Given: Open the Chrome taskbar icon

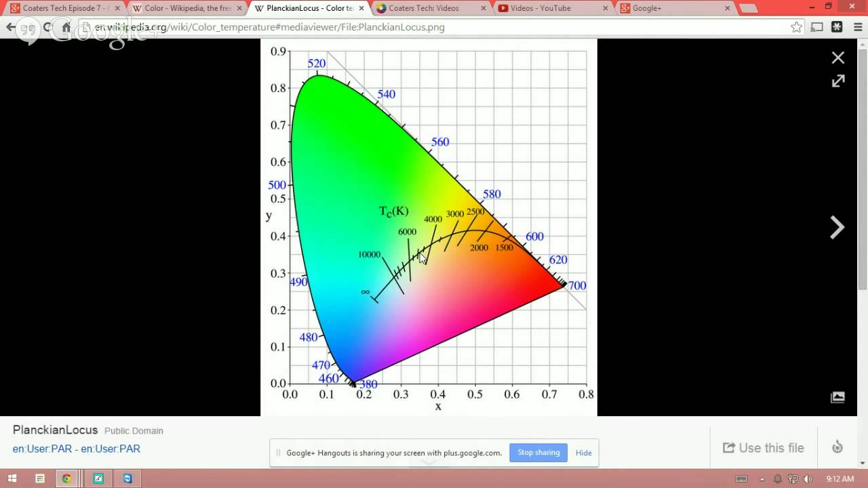Looking at the screenshot, I should pyautogui.click(x=66, y=479).
